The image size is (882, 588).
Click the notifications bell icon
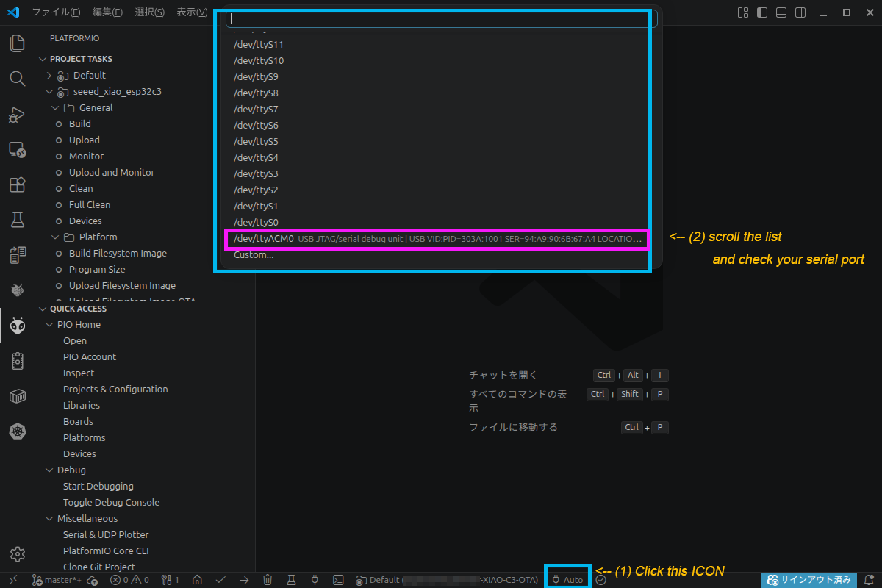[x=869, y=580]
